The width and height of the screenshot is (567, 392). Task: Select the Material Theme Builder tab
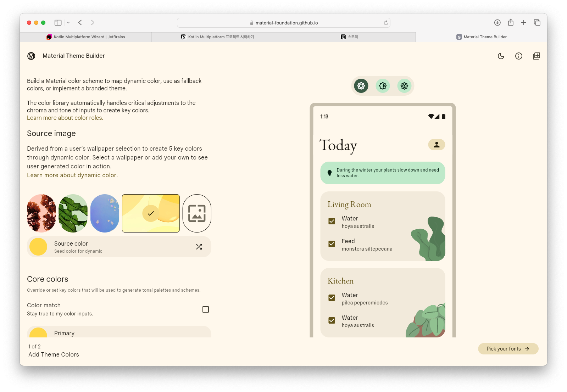(x=481, y=37)
